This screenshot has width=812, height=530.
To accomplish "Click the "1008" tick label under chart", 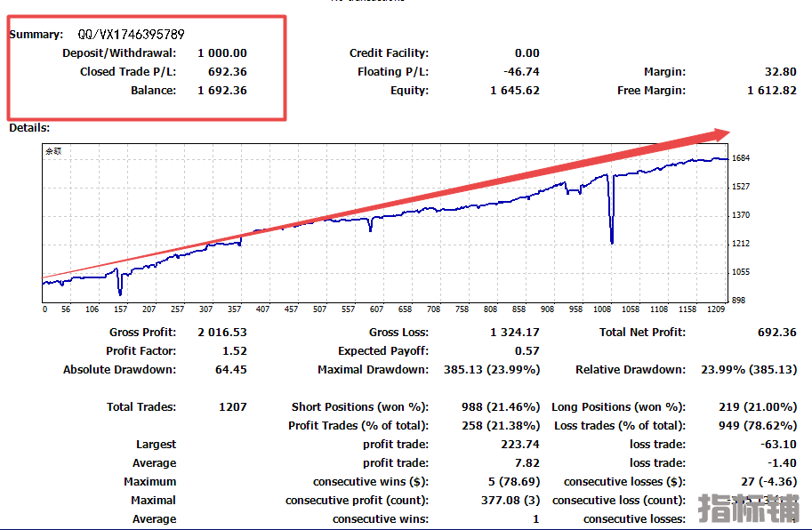I will 602,309.
